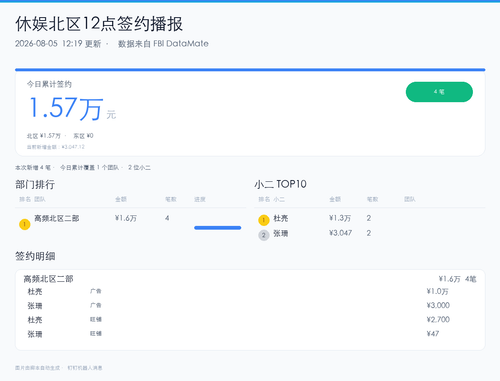The width and height of the screenshot is (500, 381).
Task: Click "金额" header in 部门排行 table
Action: click(121, 199)
